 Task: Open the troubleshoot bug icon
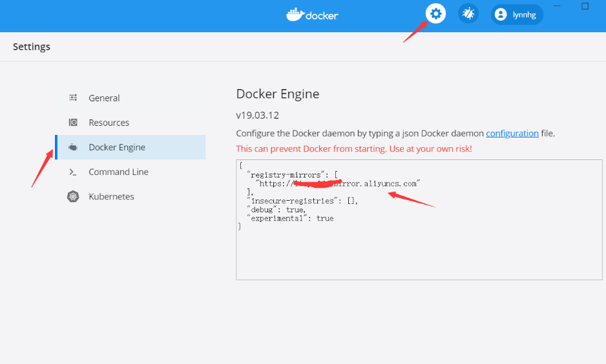click(468, 14)
